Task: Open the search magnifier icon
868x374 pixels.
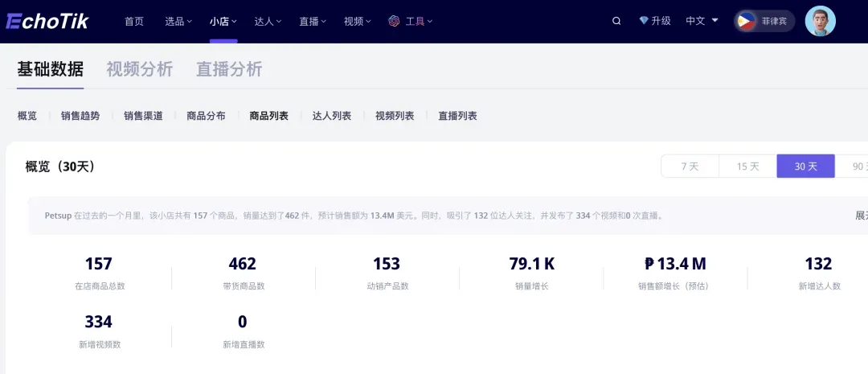Action: tap(616, 21)
